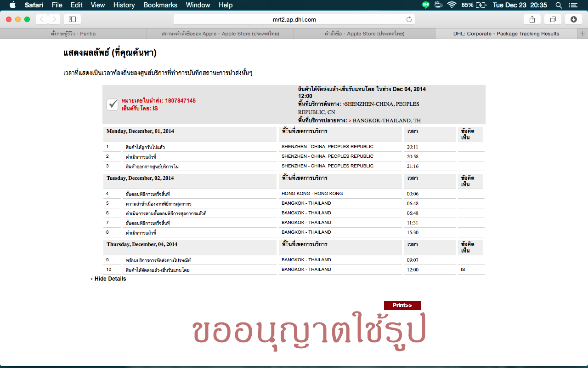Click row 1 status สินค้าได้ถูกรับไปแล้ว
This screenshot has height=368, width=588.
[145, 148]
